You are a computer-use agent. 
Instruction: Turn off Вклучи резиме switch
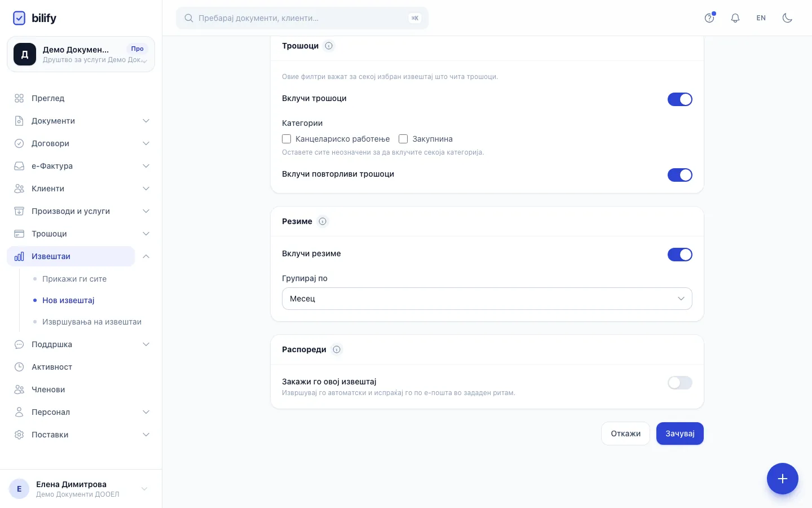click(x=679, y=255)
